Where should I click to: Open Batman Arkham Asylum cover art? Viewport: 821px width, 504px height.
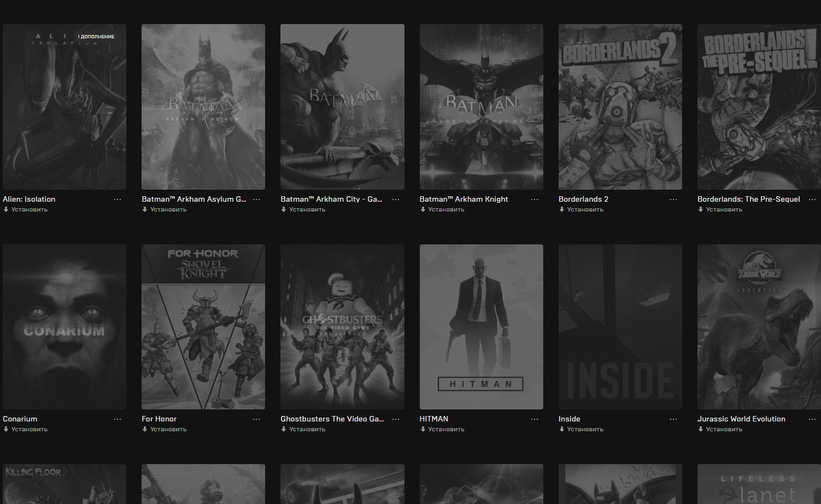click(x=203, y=107)
